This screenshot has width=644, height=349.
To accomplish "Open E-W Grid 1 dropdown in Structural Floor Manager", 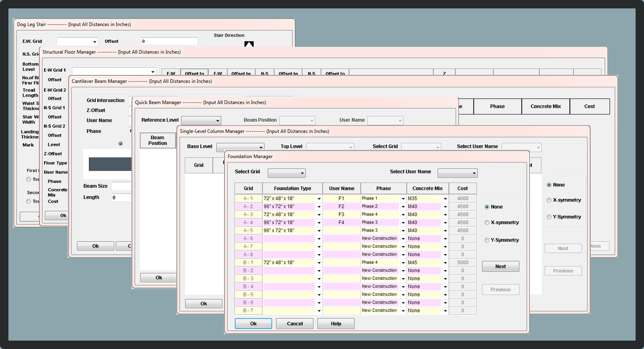I will (114, 71).
